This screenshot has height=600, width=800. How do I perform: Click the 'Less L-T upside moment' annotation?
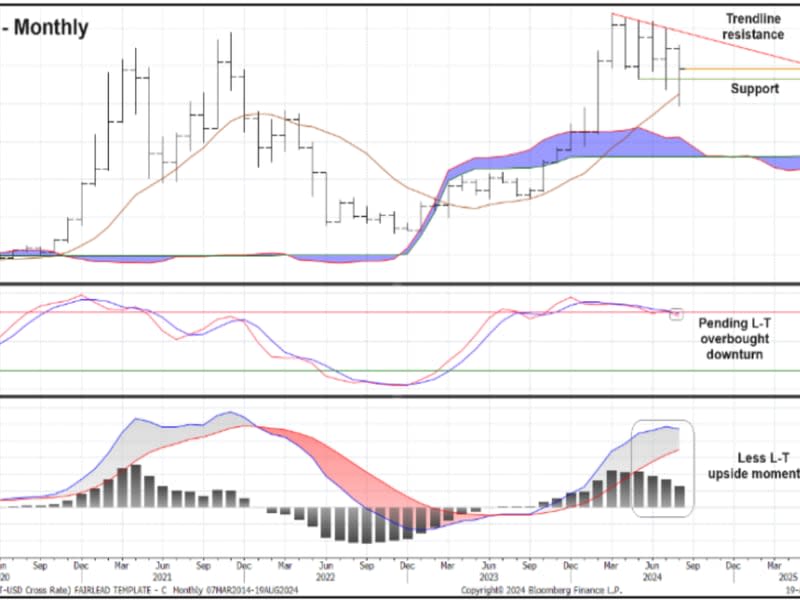click(754, 466)
